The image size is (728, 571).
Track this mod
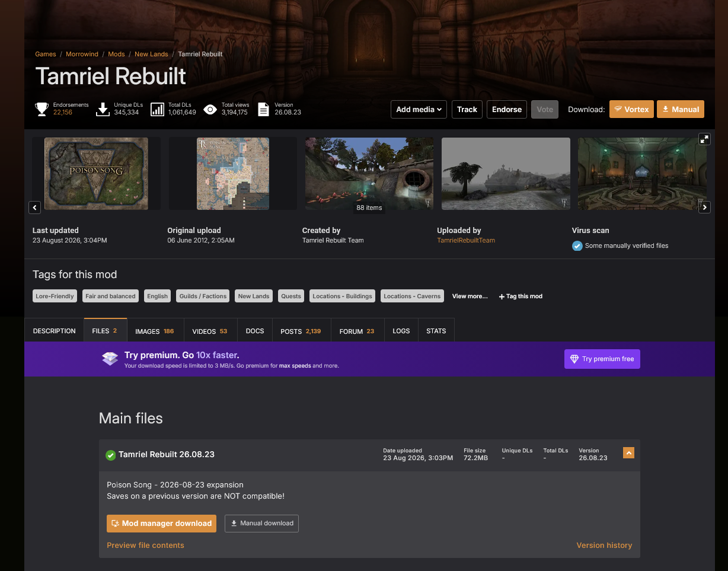click(x=467, y=109)
